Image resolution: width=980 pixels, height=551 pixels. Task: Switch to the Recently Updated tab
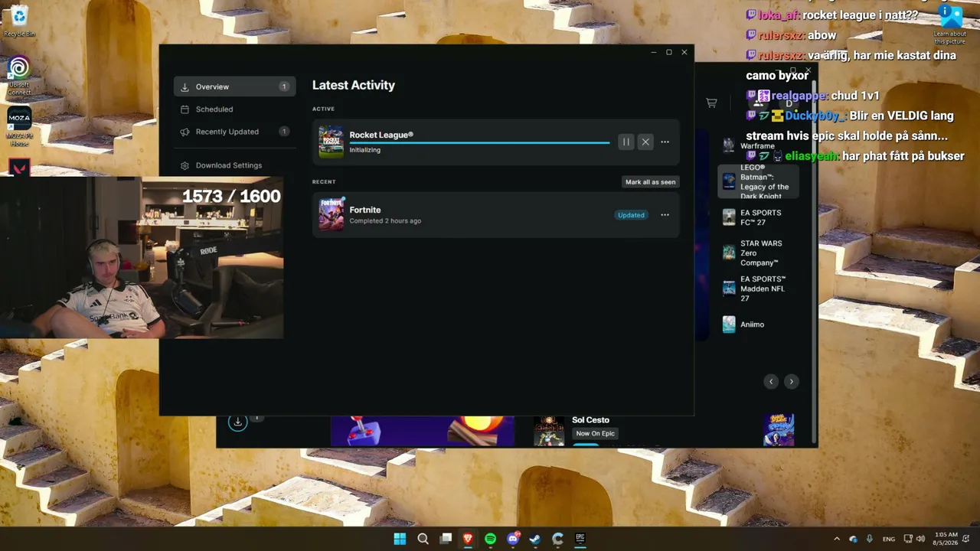(x=234, y=132)
